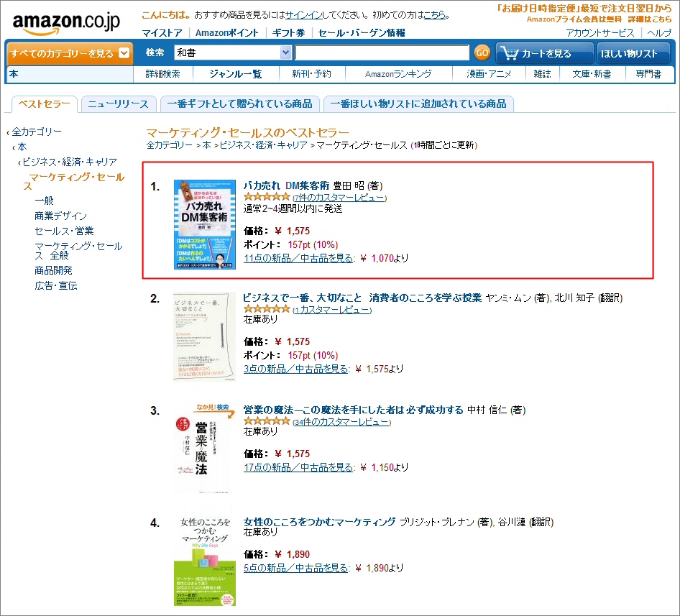Open Amazonポイント link

pyautogui.click(x=227, y=32)
